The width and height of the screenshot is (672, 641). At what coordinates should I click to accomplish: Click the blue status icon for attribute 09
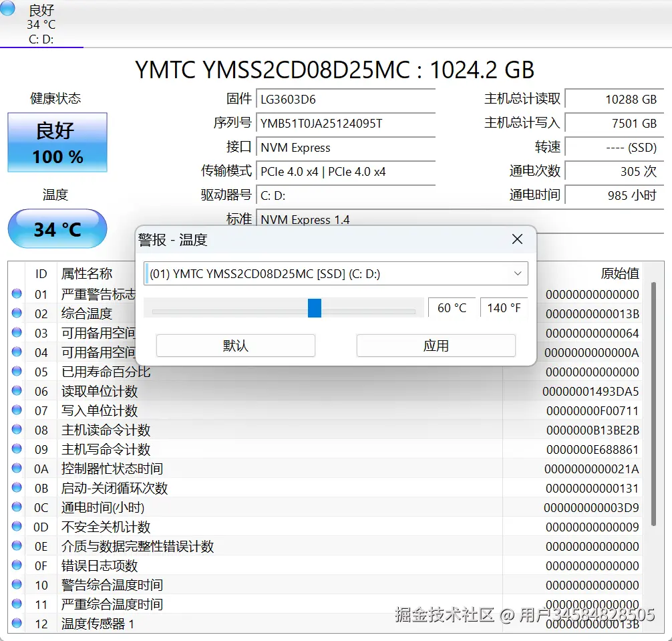click(x=17, y=448)
